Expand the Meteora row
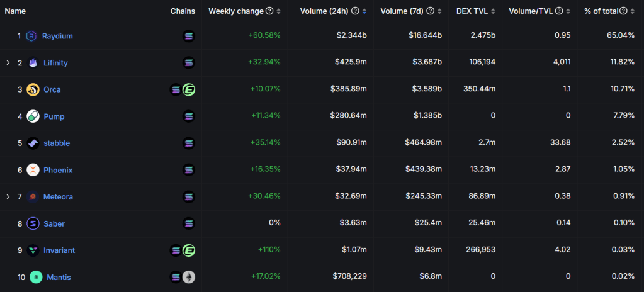 [x=8, y=197]
